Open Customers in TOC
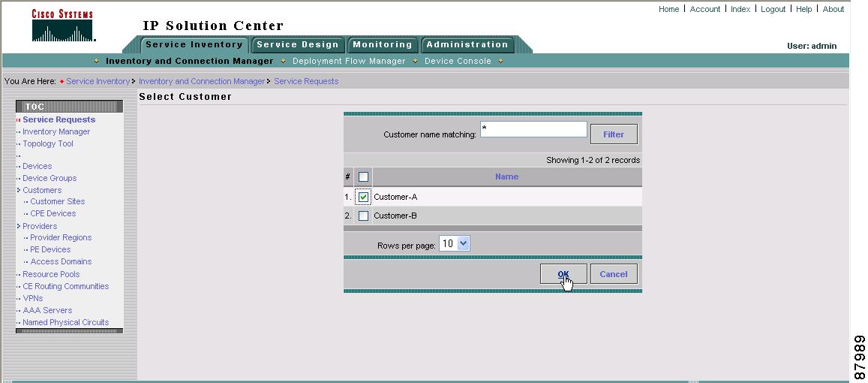 coord(42,190)
